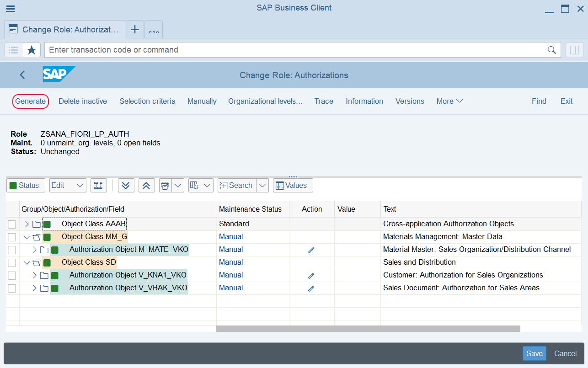Click the folder icon of V_KNA1_VKO row
Image resolution: width=588 pixels, height=368 pixels.
click(44, 276)
